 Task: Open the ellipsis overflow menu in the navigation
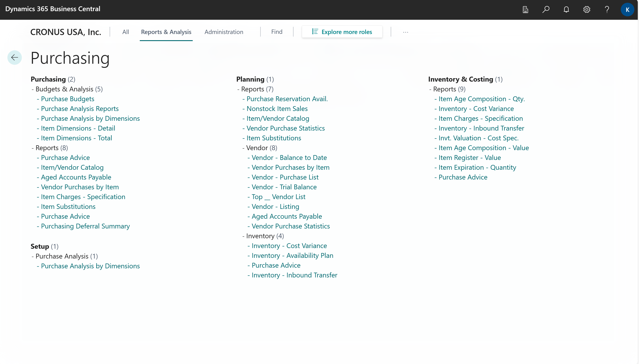(406, 32)
